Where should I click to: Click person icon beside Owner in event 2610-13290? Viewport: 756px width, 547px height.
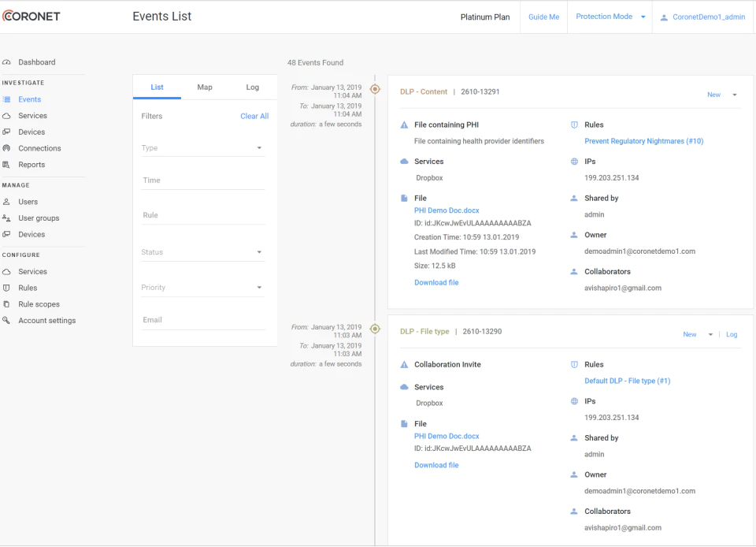[574, 474]
